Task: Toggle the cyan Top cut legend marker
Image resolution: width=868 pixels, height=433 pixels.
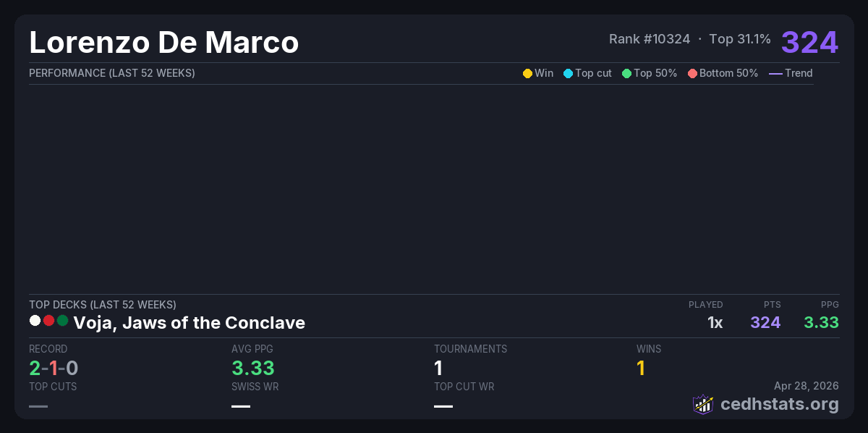Action: (x=568, y=73)
